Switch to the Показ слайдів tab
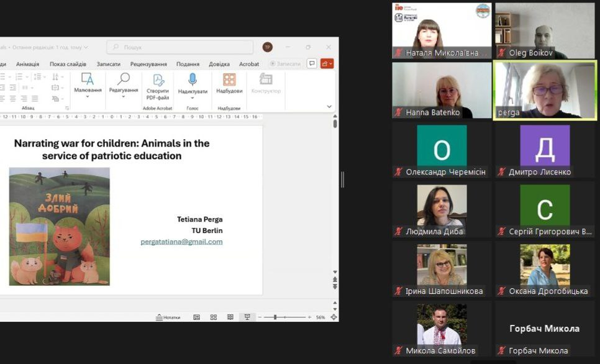The width and height of the screenshot is (600, 364). pyautogui.click(x=68, y=64)
